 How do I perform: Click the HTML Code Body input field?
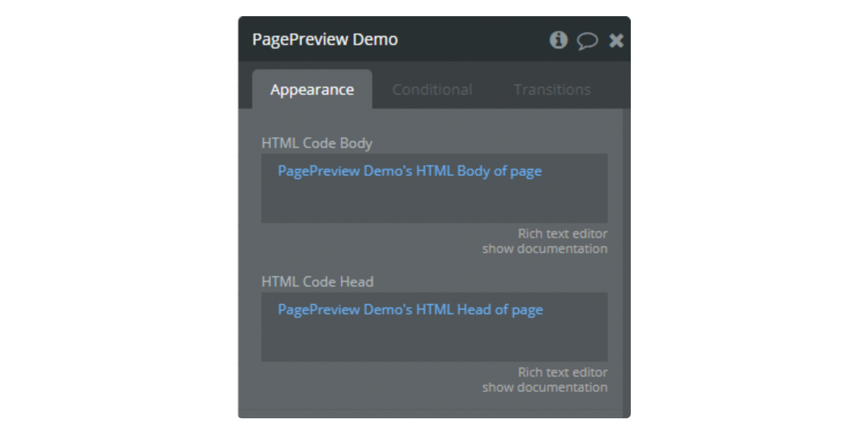435,188
